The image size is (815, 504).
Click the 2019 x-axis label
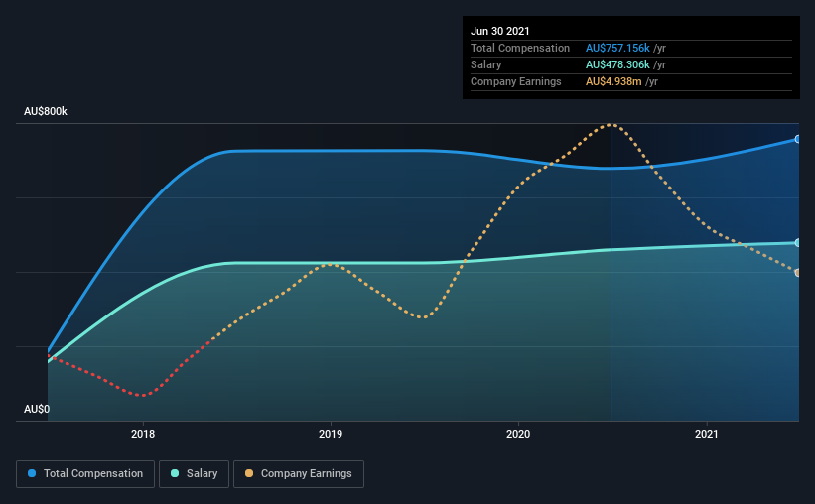[x=331, y=434]
